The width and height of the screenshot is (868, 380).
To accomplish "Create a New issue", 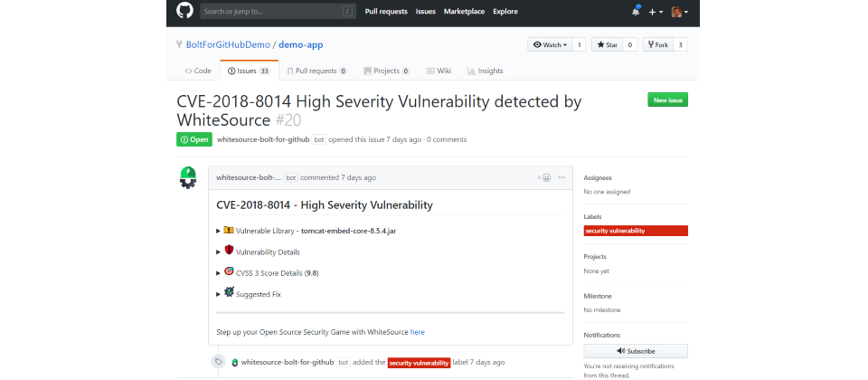I will click(x=667, y=100).
